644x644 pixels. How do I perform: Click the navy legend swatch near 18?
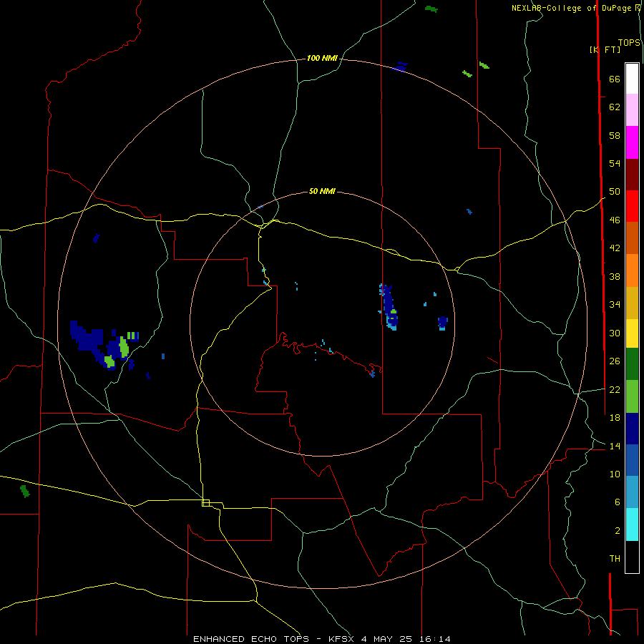632,429
